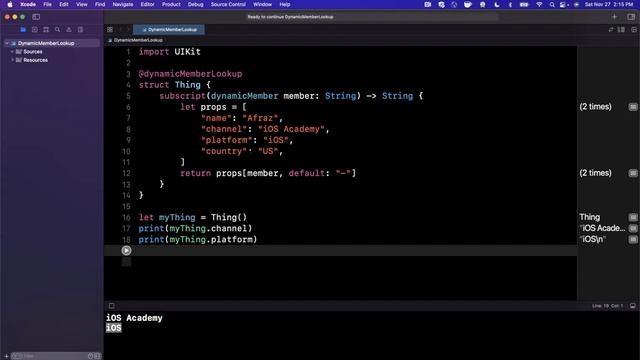Open the Navigate menu
The image size is (640, 360).
[x=123, y=4]
